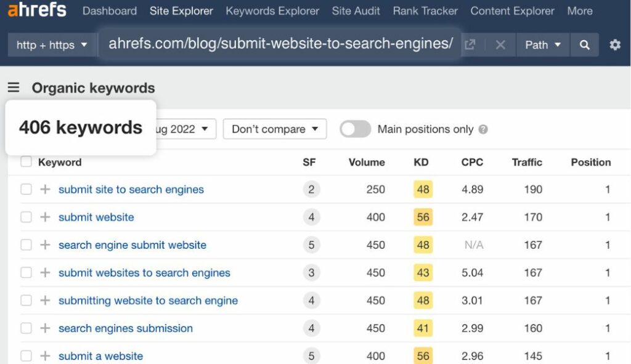
Task: Open keyword link submitting website to search engine
Action: tap(148, 301)
